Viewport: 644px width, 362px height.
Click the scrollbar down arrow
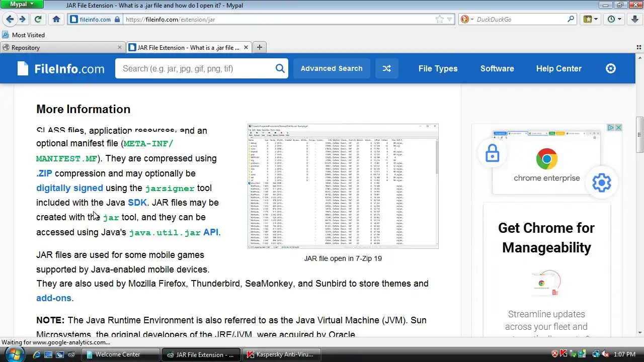pos(640,333)
